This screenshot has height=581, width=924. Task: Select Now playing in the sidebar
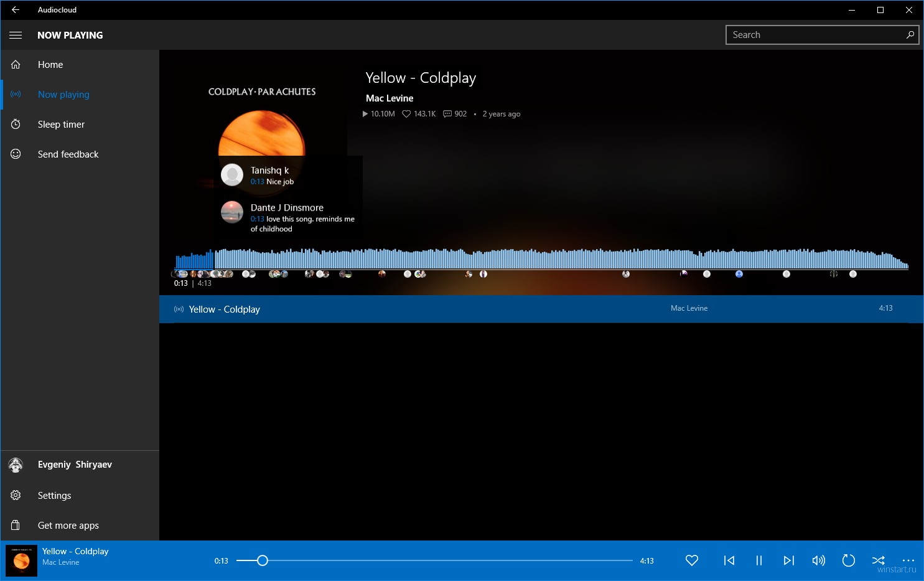point(80,95)
